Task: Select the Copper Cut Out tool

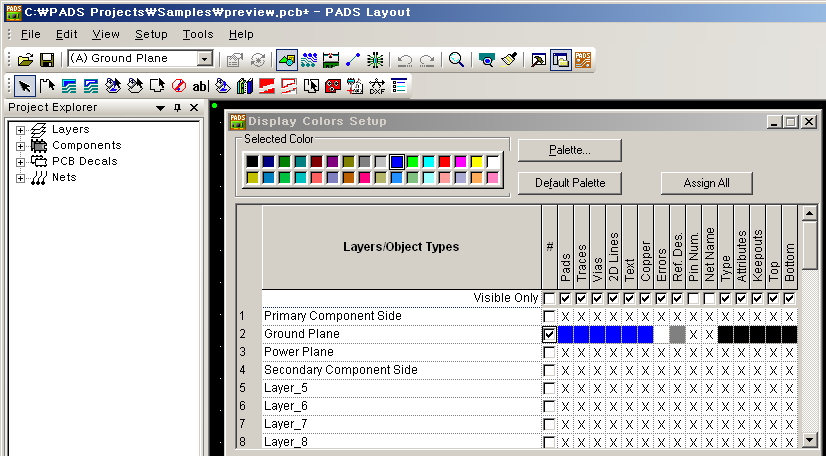Action: 91,86
